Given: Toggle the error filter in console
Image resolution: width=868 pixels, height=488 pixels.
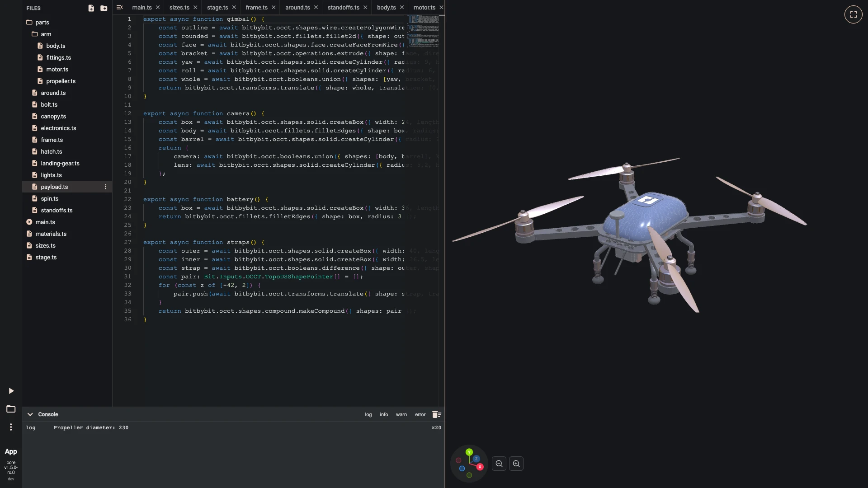Looking at the screenshot, I should tap(420, 414).
